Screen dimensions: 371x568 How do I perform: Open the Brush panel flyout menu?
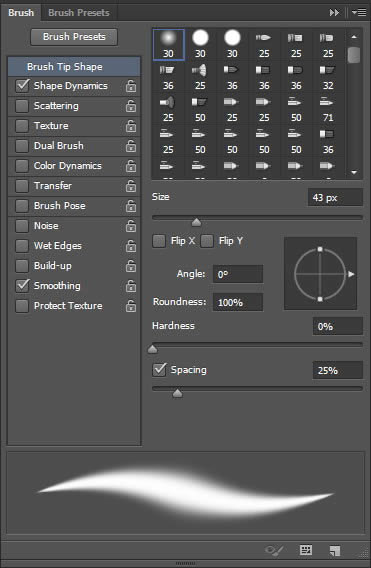coord(359,13)
